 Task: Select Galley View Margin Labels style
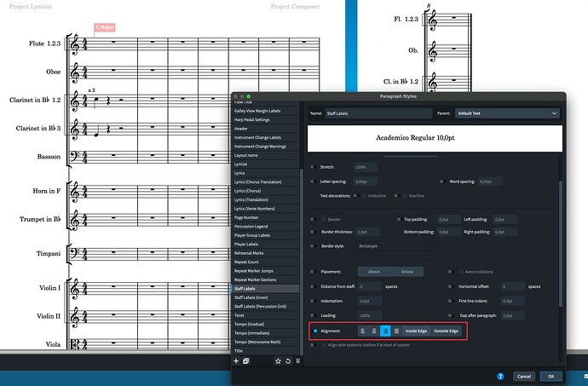pyautogui.click(x=265, y=111)
